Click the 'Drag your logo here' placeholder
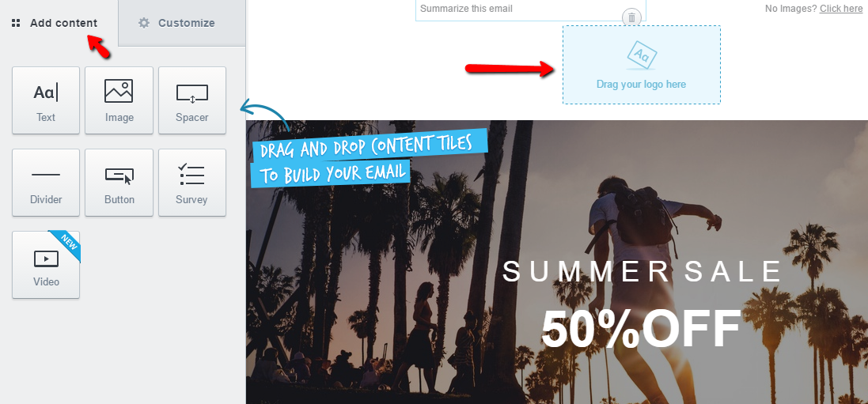The width and height of the screenshot is (868, 404). click(642, 65)
